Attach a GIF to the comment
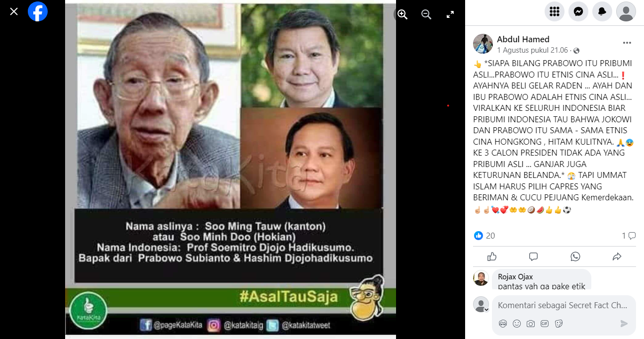Screen dimensions: 644x339 545,324
